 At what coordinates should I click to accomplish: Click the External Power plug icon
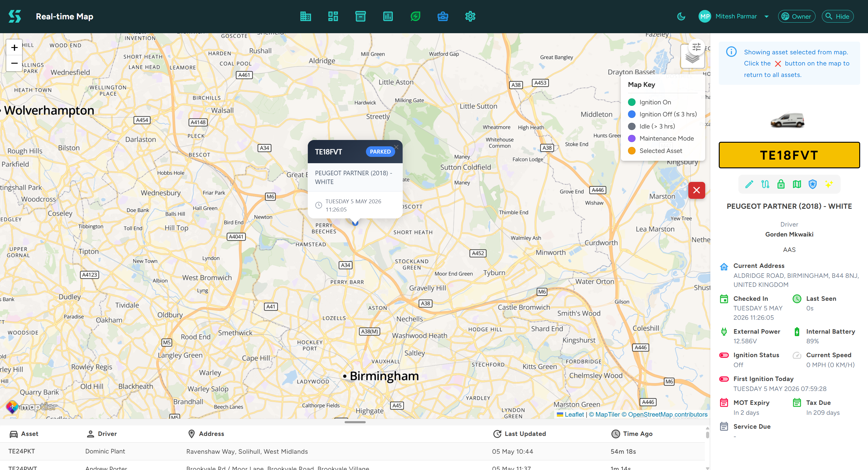tap(724, 332)
